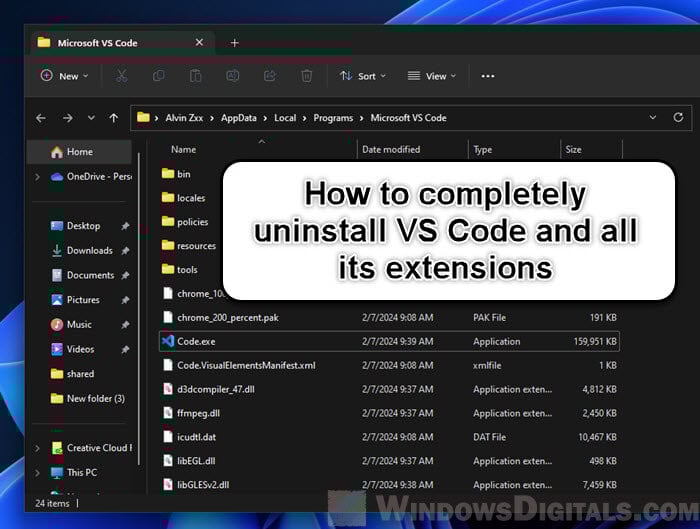Click the Code.exe VS Code icon
700x529 pixels.
click(x=168, y=341)
